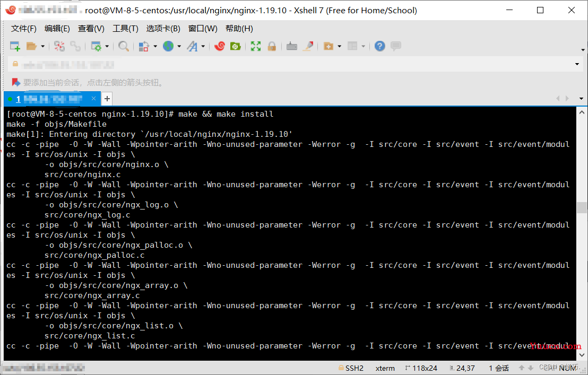Open the 工具(T) menu

(x=125, y=29)
